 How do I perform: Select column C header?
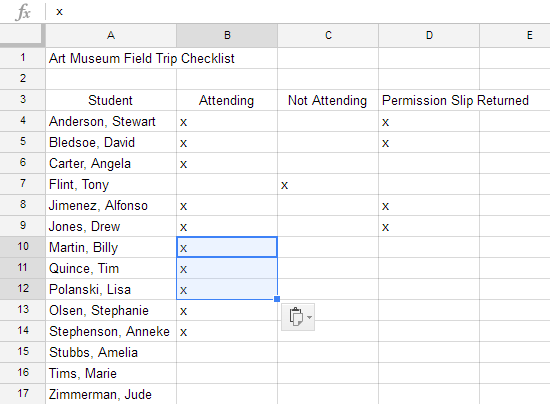tap(328, 35)
